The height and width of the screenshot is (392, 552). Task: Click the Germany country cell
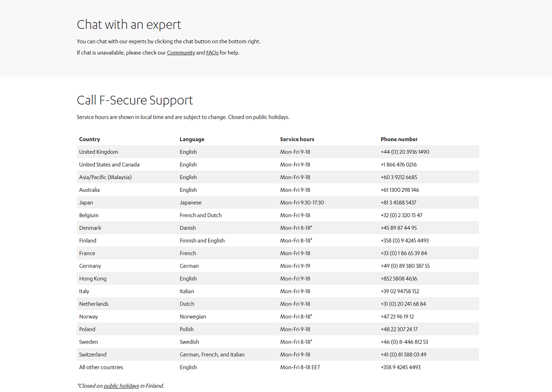pos(90,266)
